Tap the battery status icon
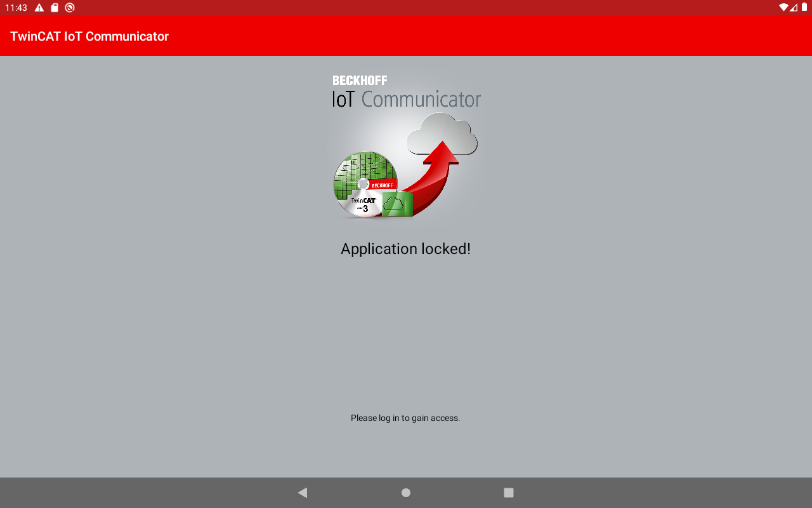The height and width of the screenshot is (508, 812). 804,8
